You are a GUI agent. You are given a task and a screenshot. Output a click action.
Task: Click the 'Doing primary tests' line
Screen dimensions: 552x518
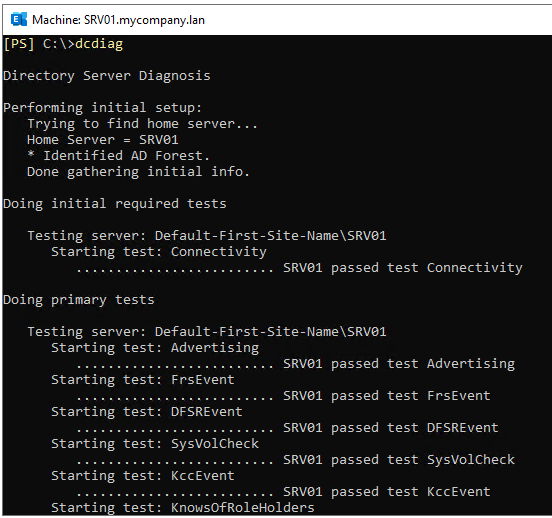coord(79,300)
